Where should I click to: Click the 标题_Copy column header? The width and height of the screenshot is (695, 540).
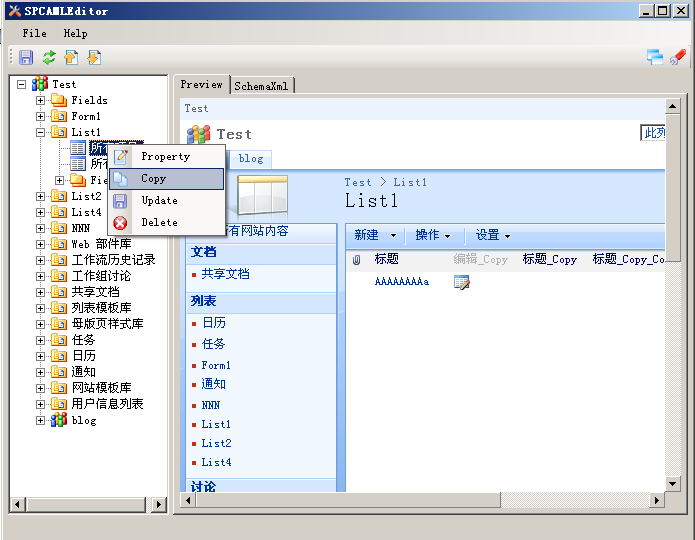(x=550, y=259)
